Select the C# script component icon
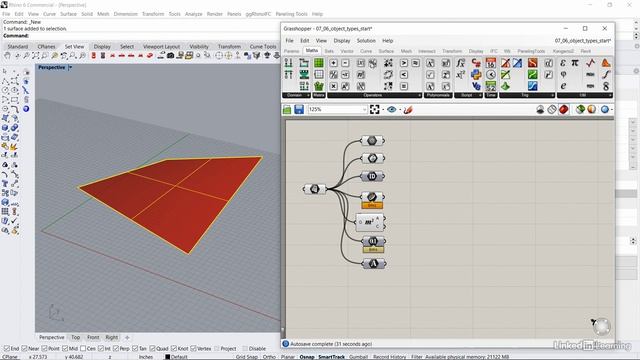 [x=476, y=63]
